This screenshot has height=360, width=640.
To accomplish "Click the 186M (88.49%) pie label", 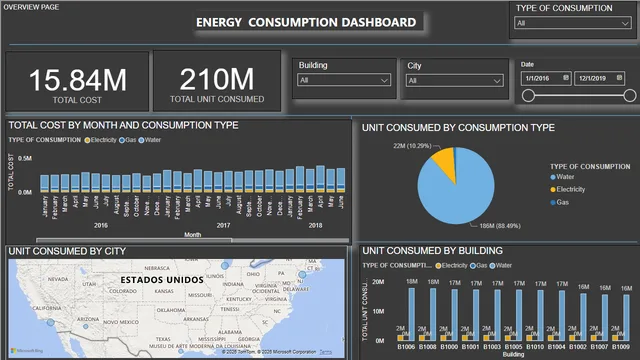I will (x=500, y=226).
